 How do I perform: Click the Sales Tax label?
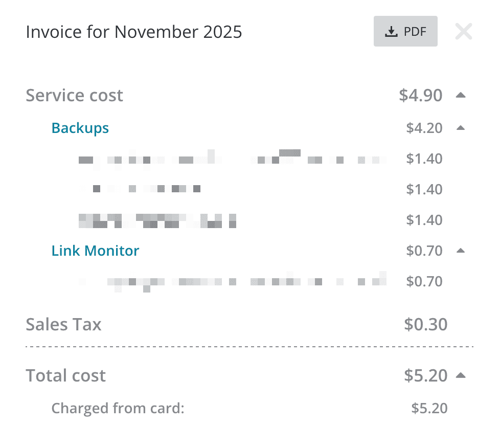click(x=64, y=325)
